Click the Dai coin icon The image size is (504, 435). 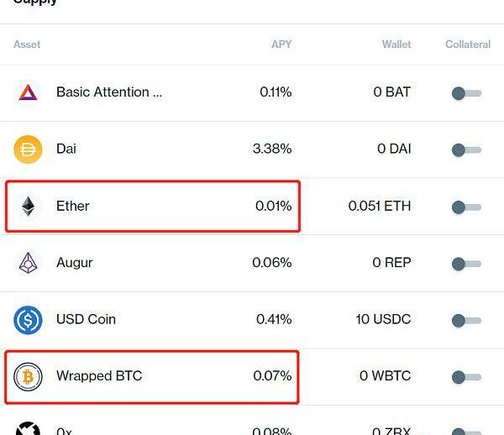tap(28, 149)
